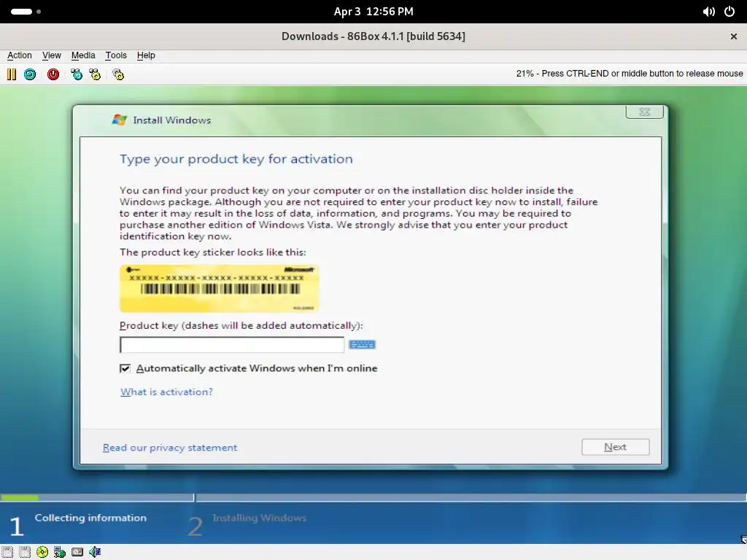Click the CD-ROM disc status icon
The width and height of the screenshot is (747, 560).
42,552
